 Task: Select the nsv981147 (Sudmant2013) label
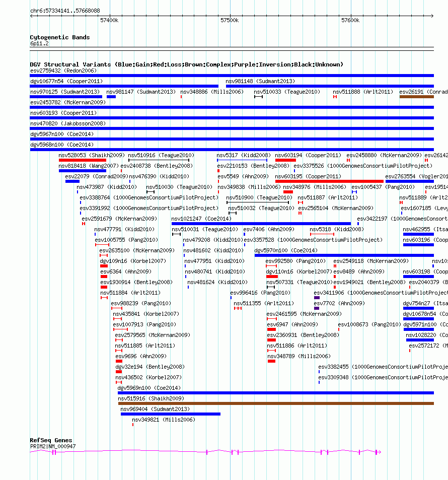(x=141, y=92)
